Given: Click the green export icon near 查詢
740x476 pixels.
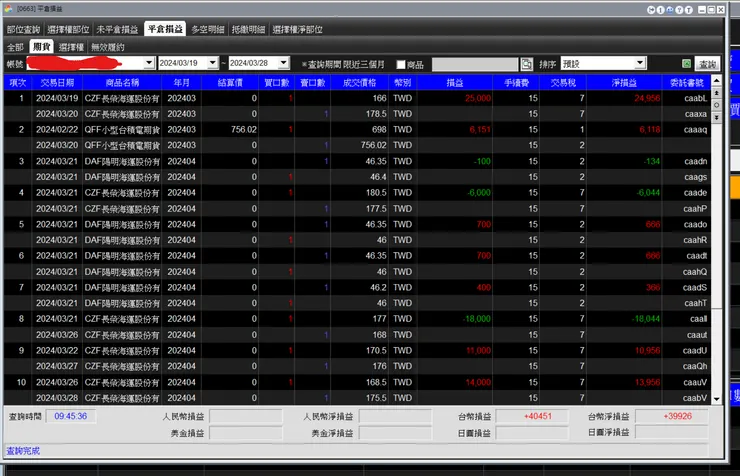Looking at the screenshot, I should click(x=687, y=63).
